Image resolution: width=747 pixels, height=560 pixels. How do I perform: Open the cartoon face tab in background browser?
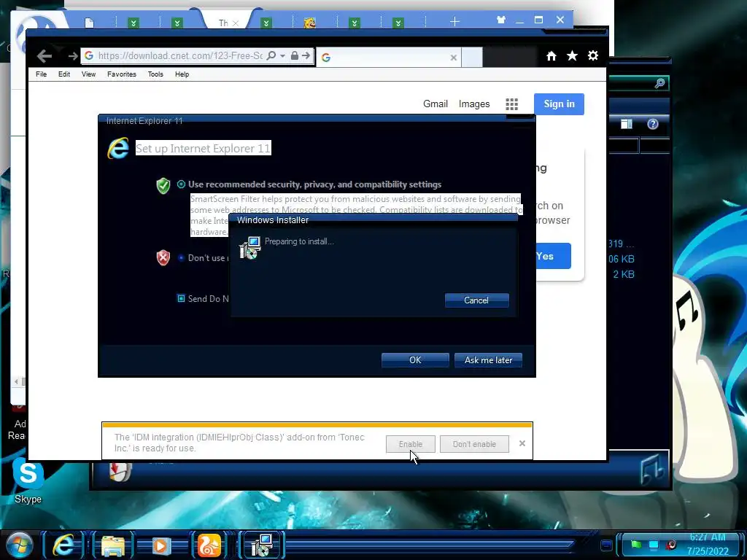click(309, 23)
